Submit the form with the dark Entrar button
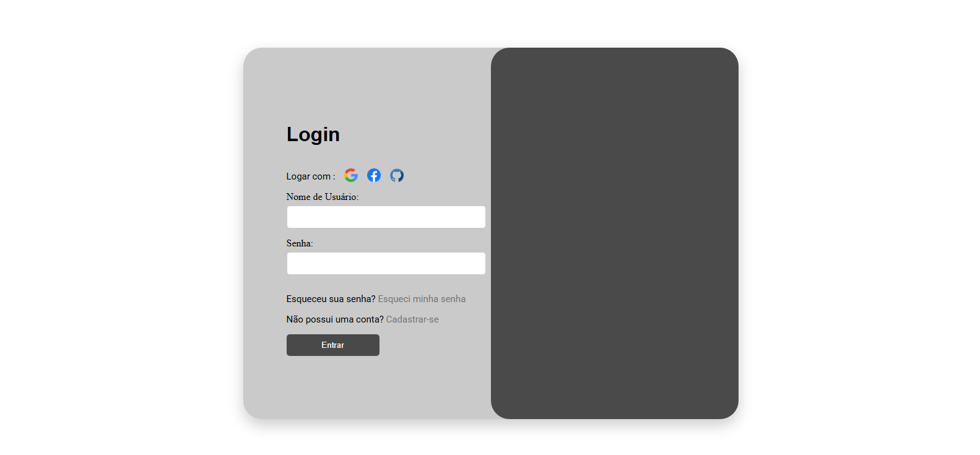This screenshot has height=455, width=980. (333, 345)
